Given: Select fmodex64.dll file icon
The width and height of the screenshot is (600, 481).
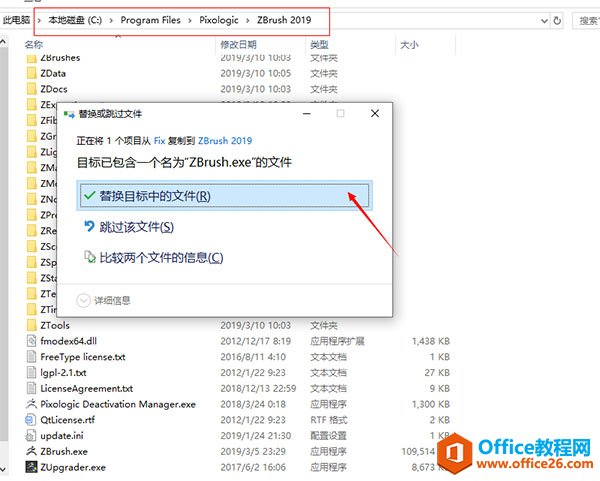Looking at the screenshot, I should 31,341.
